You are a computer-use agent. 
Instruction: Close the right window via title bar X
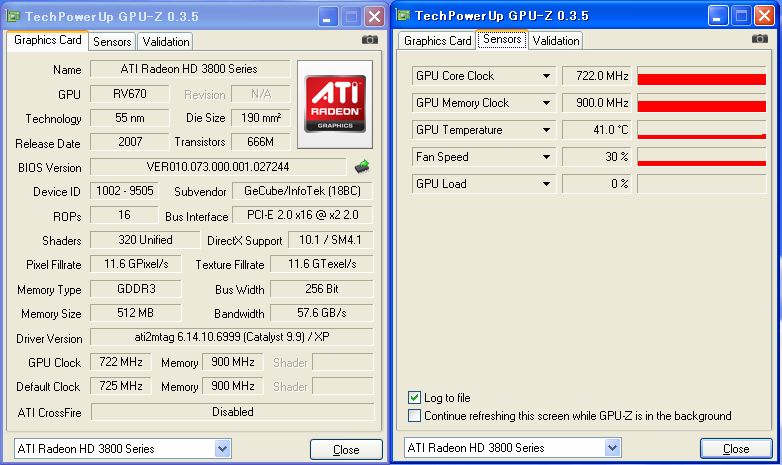pyautogui.click(x=764, y=16)
